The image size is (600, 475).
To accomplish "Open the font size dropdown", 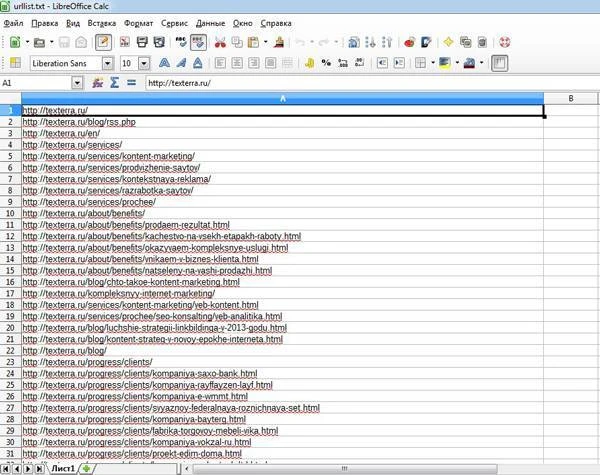I will [x=144, y=63].
